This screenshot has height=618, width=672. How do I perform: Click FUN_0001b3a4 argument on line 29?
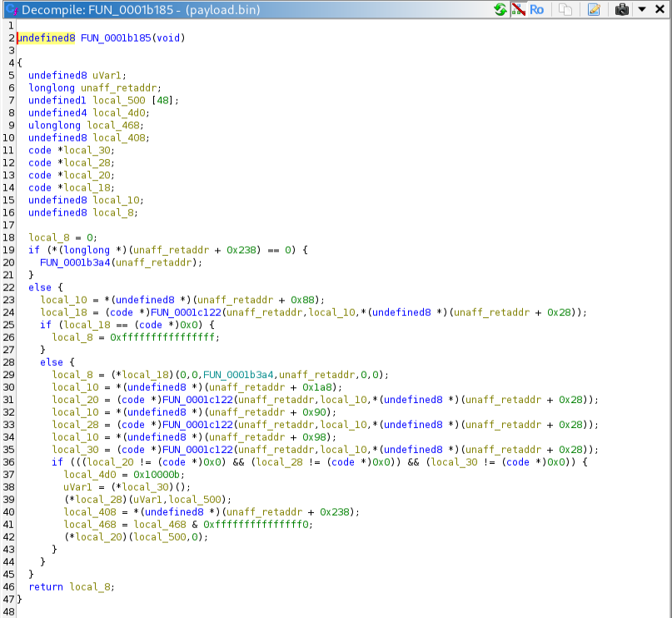238,375
